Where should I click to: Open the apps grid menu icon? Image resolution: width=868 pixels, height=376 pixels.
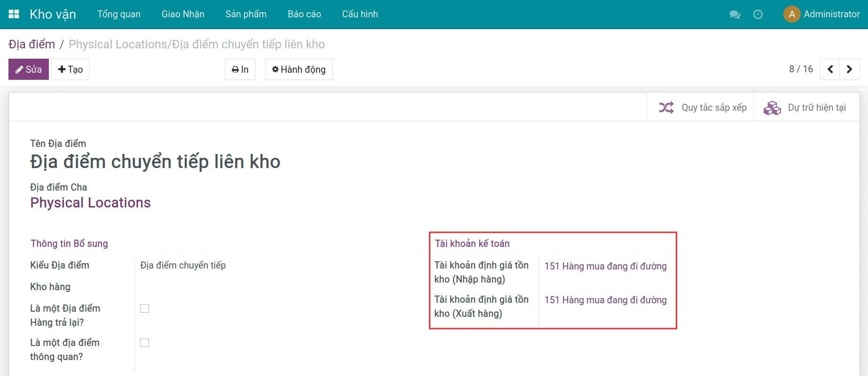click(14, 14)
